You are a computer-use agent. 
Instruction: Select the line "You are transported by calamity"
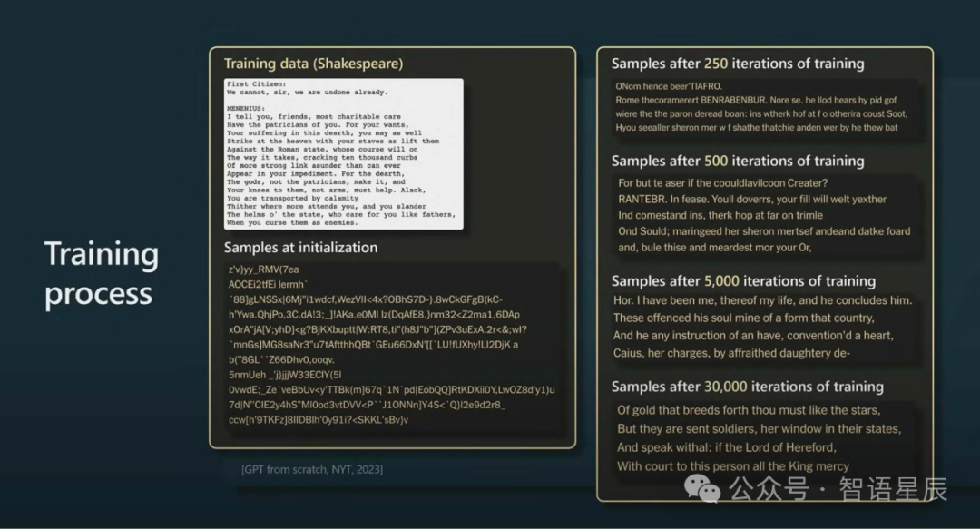click(292, 198)
